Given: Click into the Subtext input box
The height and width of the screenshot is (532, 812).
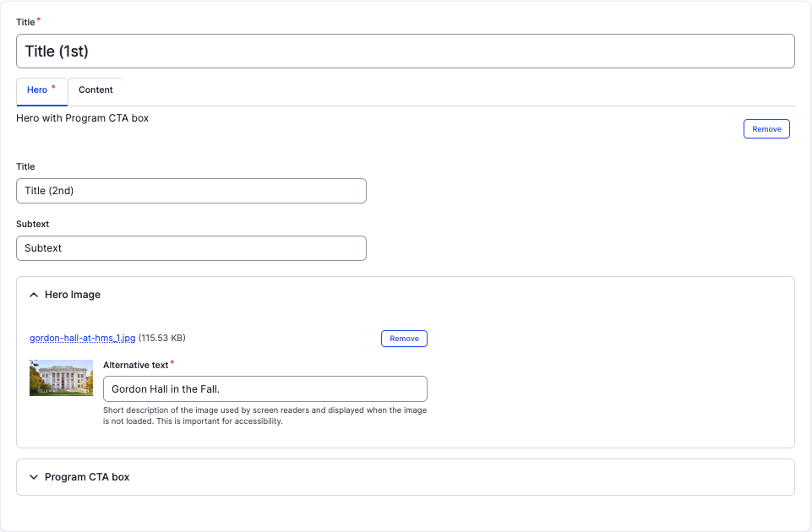Looking at the screenshot, I should click(191, 248).
